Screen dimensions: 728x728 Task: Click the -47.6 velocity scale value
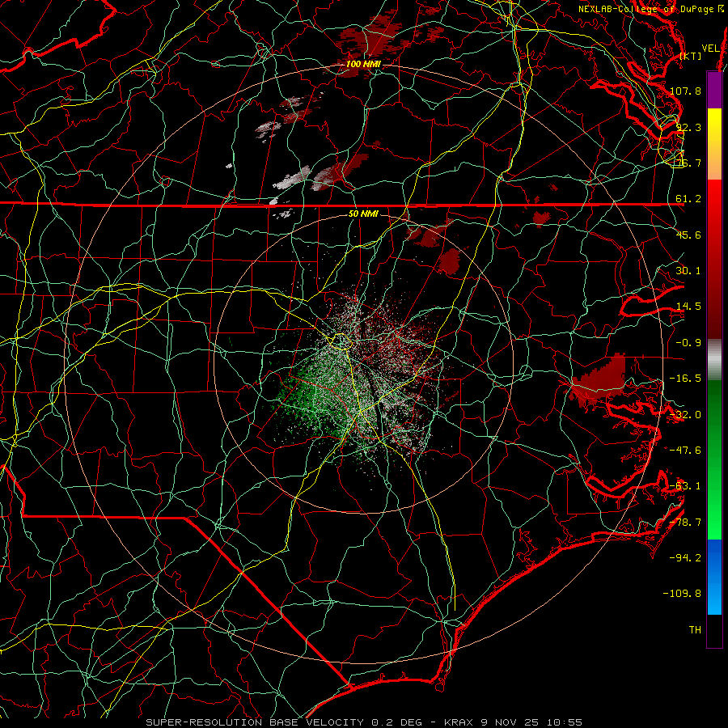(x=686, y=451)
